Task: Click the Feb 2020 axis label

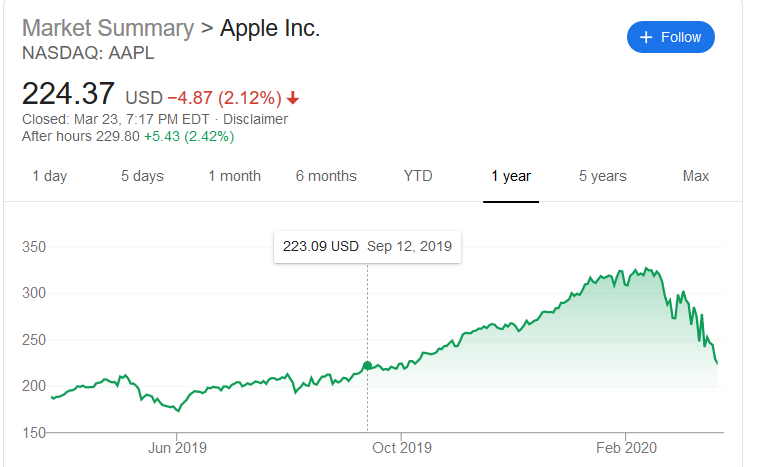Action: (x=625, y=448)
